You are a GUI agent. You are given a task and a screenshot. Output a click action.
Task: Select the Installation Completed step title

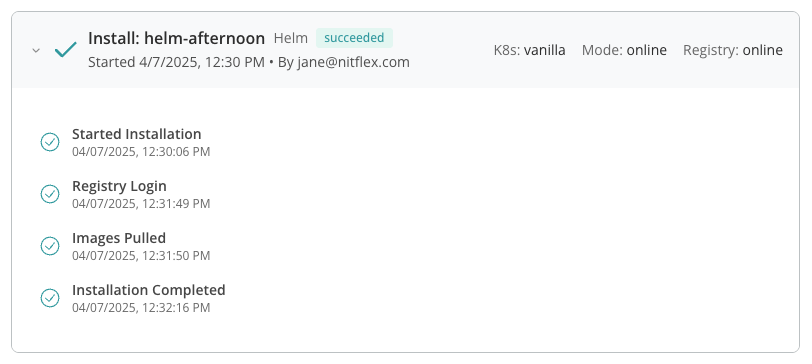tap(149, 289)
